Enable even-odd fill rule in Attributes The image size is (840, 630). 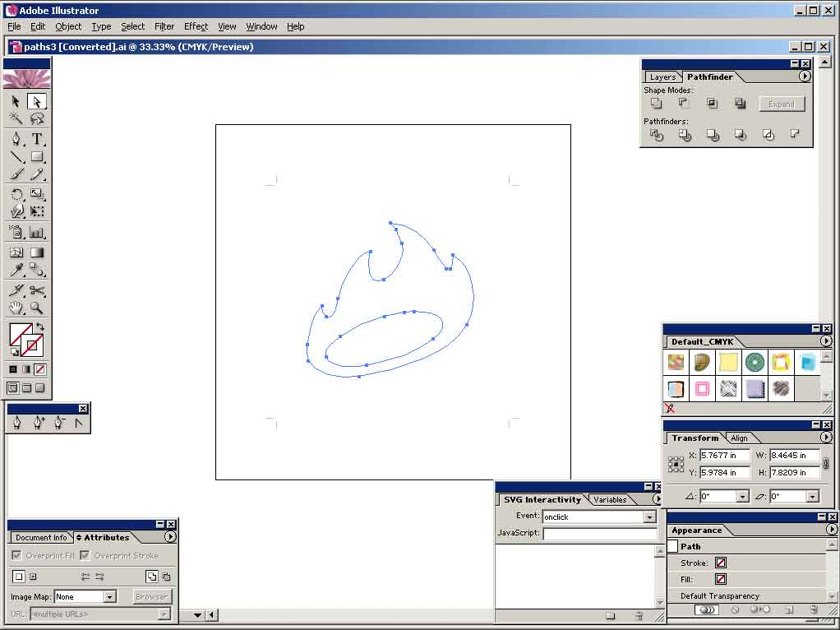pyautogui.click(x=166, y=577)
